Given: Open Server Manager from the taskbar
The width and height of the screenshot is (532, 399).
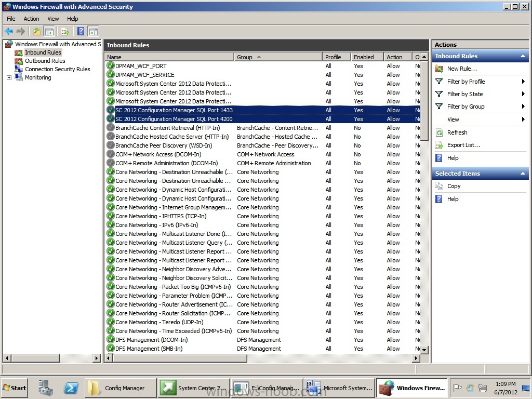Looking at the screenshot, I should point(46,388).
